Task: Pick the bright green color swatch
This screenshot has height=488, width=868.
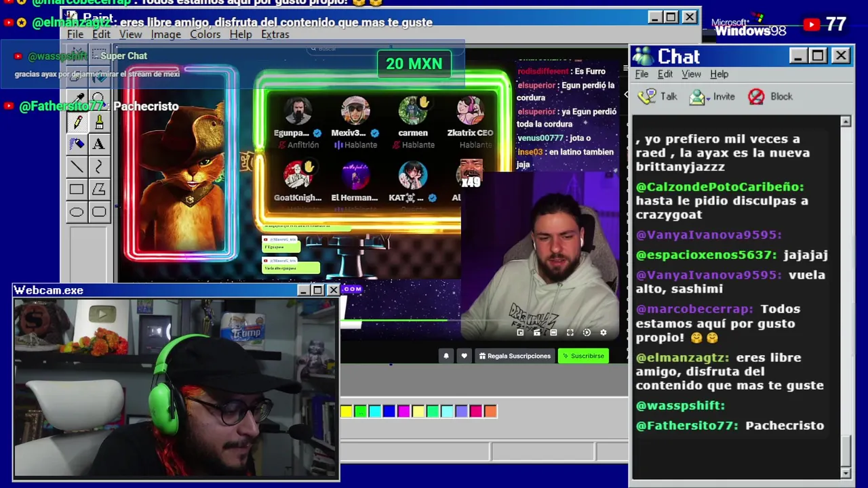Action: [360, 411]
